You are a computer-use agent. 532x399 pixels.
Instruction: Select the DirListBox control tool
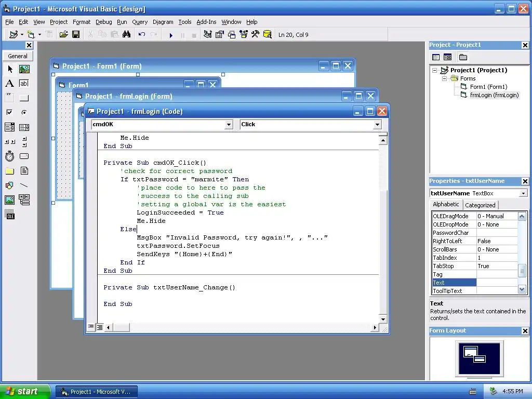pyautogui.click(x=10, y=170)
